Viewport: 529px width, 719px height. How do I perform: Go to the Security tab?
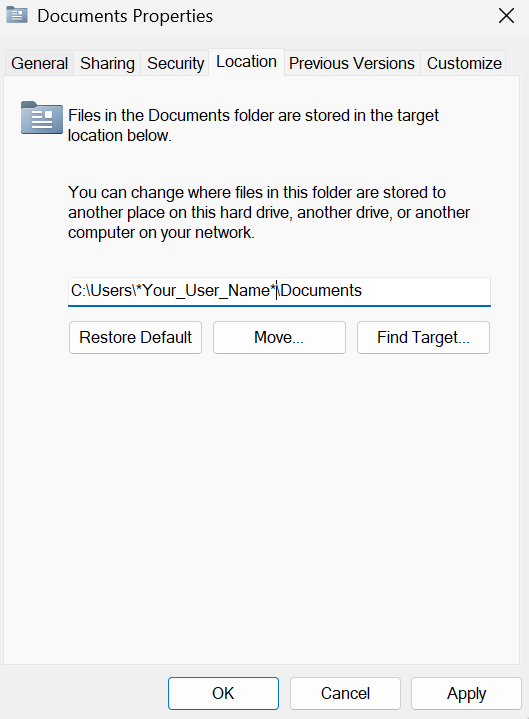[175, 63]
